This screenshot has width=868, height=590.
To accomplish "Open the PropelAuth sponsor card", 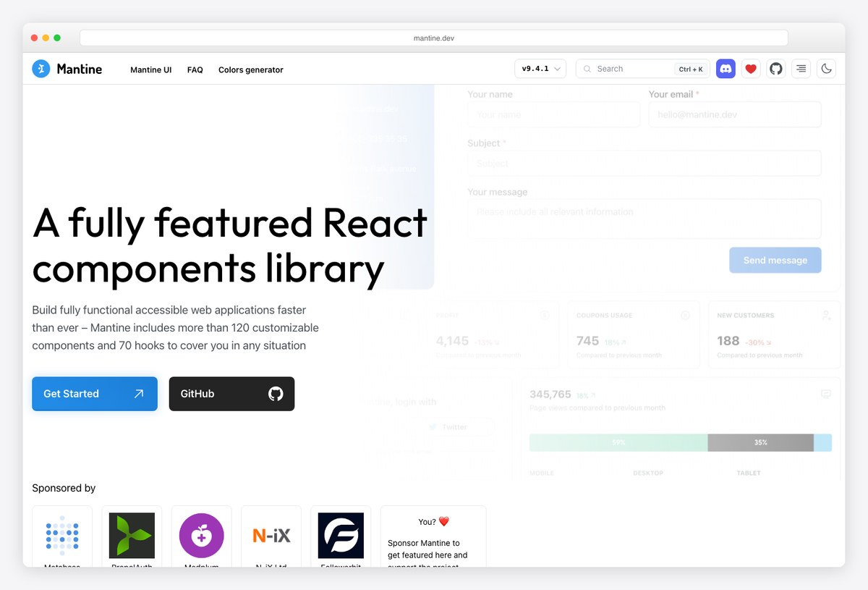I will 132,536.
